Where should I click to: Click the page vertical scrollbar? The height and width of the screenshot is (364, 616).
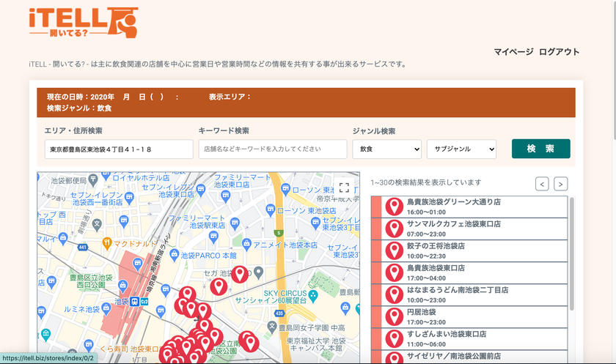[614, 70]
